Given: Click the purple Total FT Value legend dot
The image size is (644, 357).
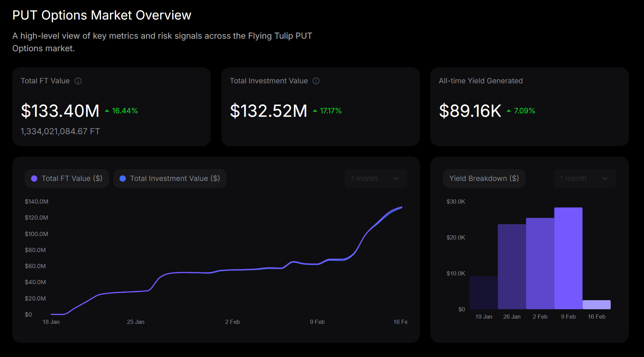Looking at the screenshot, I should 34,178.
